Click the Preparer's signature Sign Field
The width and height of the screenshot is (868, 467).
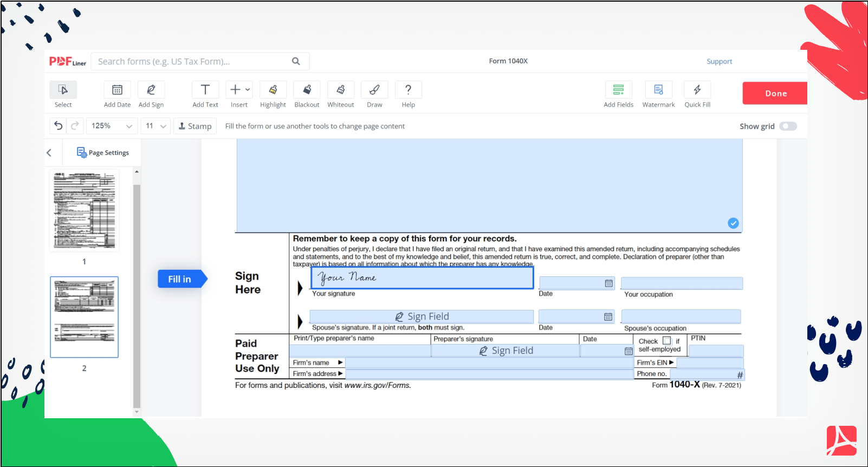click(506, 351)
